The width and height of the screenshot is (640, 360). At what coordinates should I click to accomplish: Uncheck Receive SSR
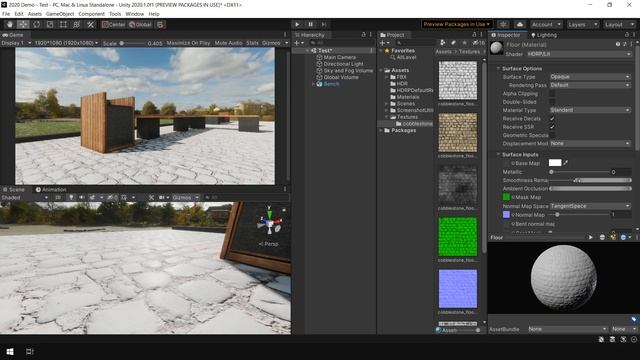552,127
